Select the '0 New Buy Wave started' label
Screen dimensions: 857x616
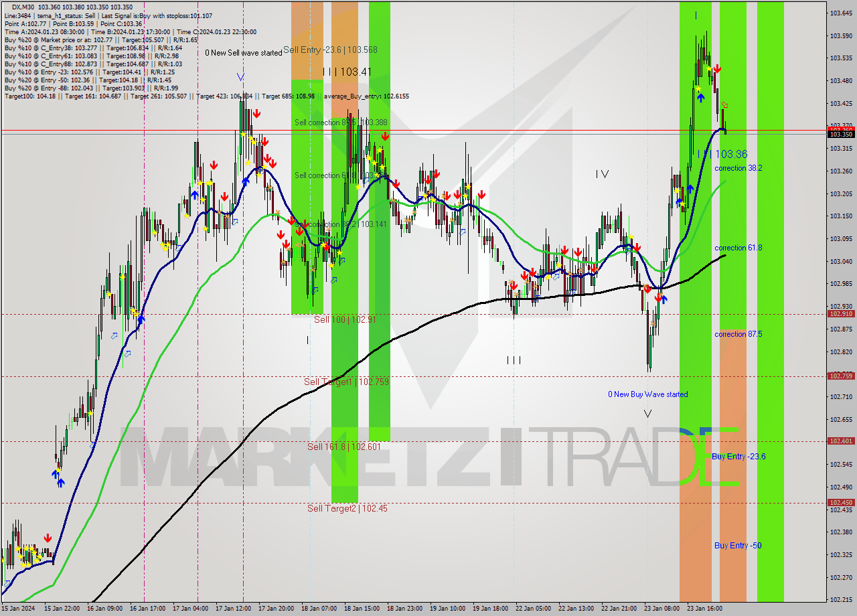(x=647, y=394)
